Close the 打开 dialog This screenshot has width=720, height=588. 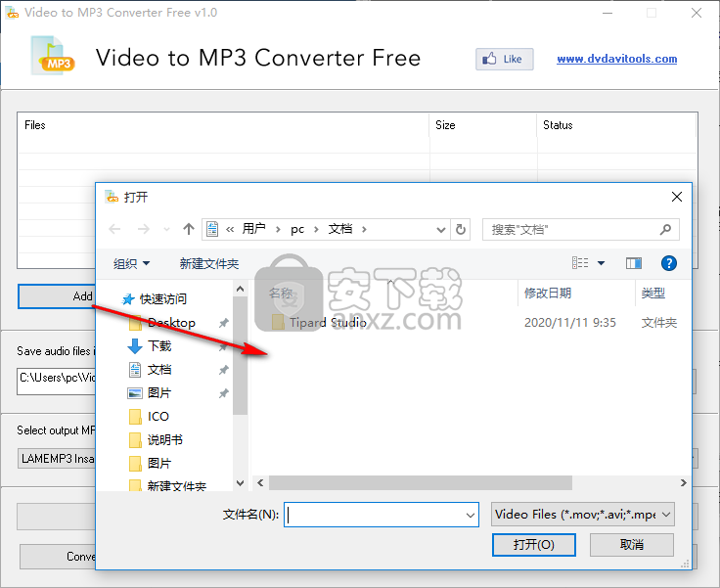click(676, 197)
